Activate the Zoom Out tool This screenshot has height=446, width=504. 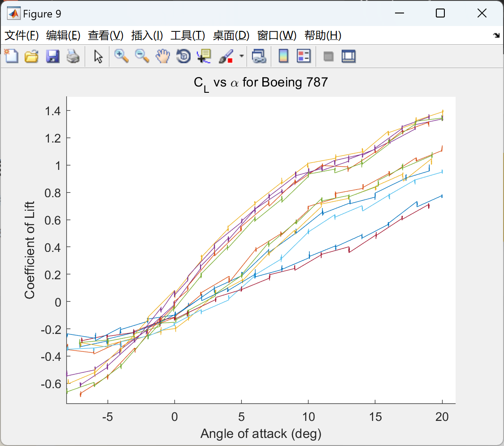click(142, 56)
